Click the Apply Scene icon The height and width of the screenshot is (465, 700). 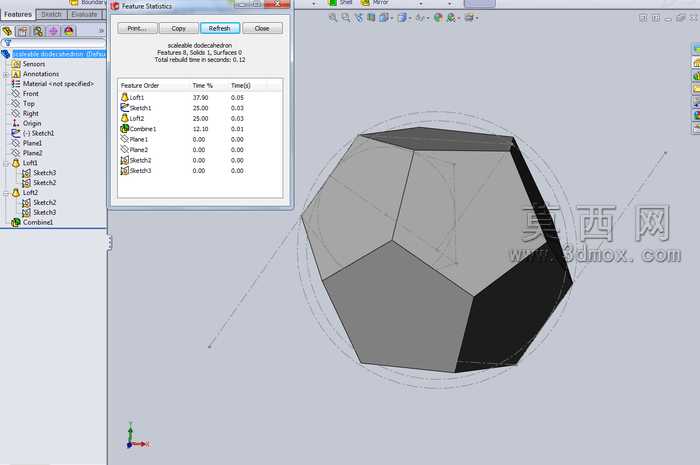coord(451,17)
